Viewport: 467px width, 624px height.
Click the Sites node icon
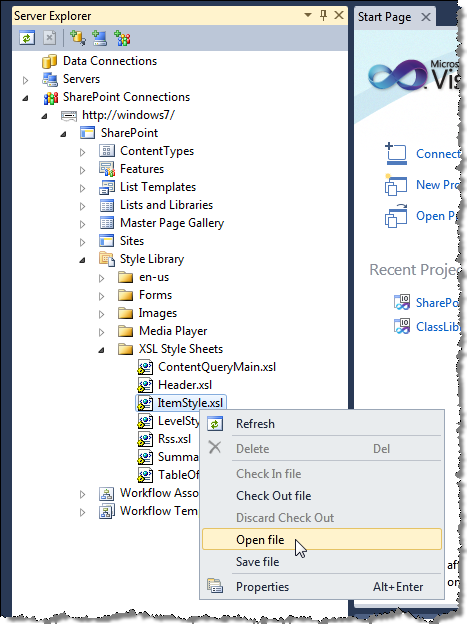click(106, 241)
